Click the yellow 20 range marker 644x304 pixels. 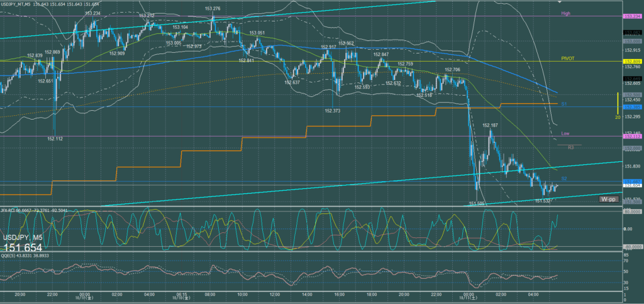point(618,116)
